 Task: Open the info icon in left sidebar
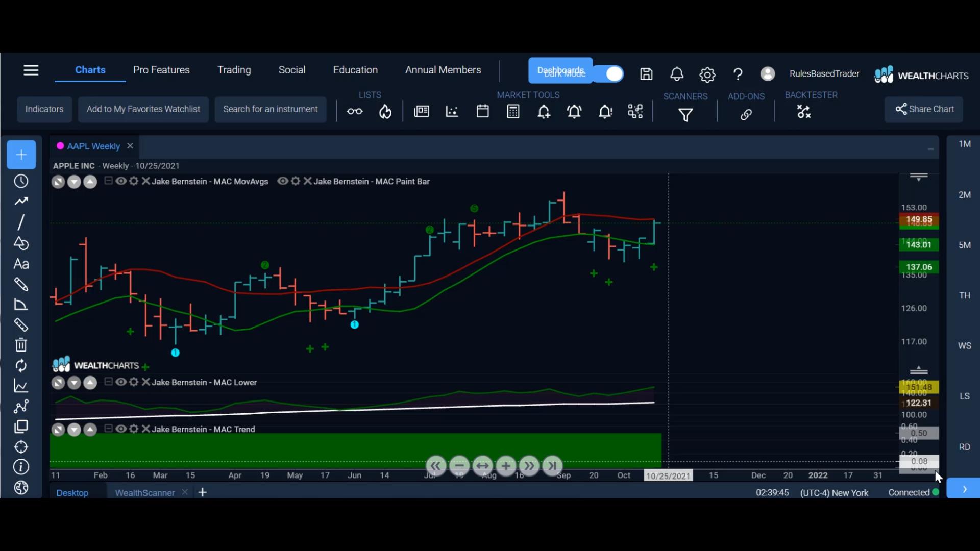pos(21,467)
